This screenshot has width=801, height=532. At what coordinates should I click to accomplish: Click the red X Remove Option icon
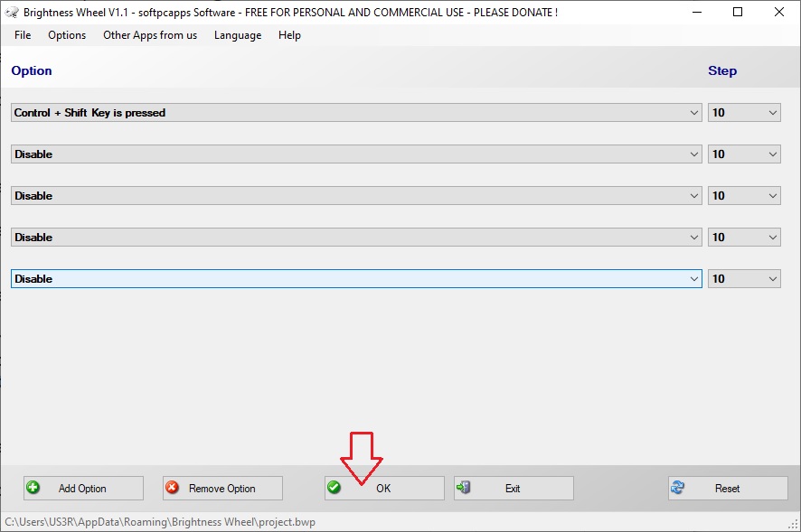point(172,488)
